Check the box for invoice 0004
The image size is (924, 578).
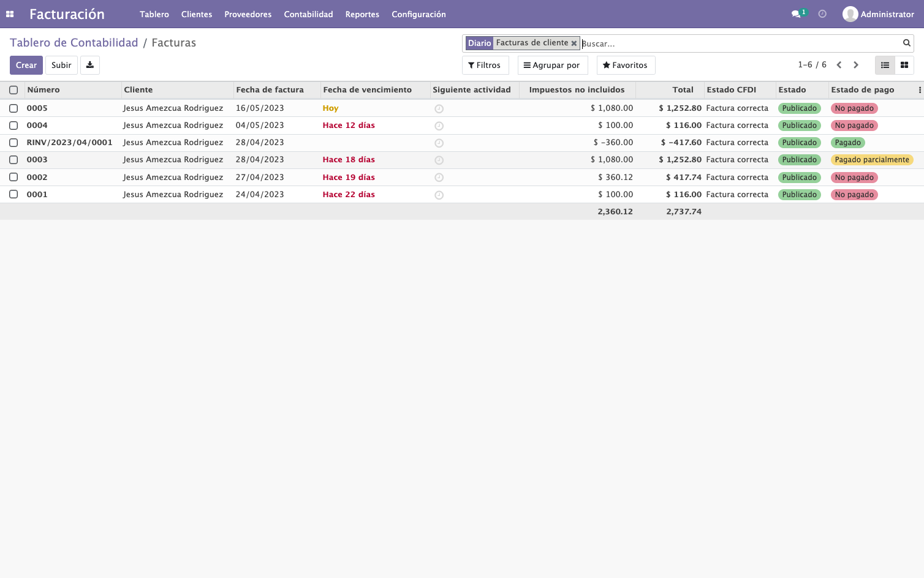tap(13, 126)
